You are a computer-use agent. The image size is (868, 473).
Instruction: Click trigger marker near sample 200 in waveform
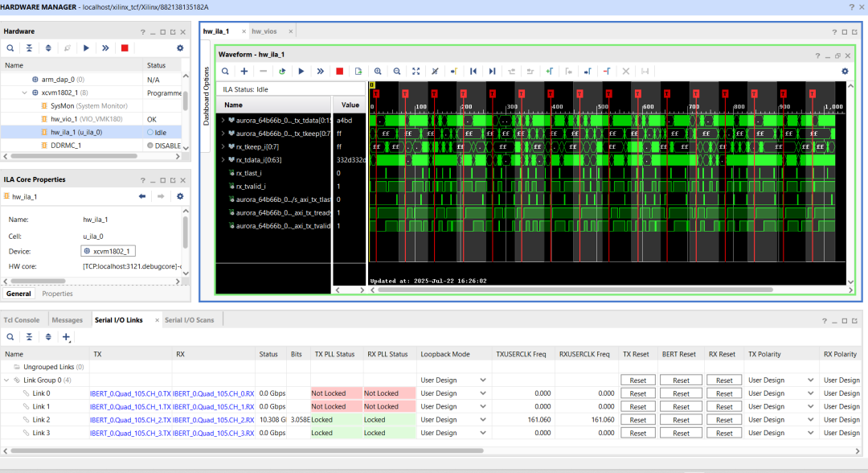tap(465, 93)
